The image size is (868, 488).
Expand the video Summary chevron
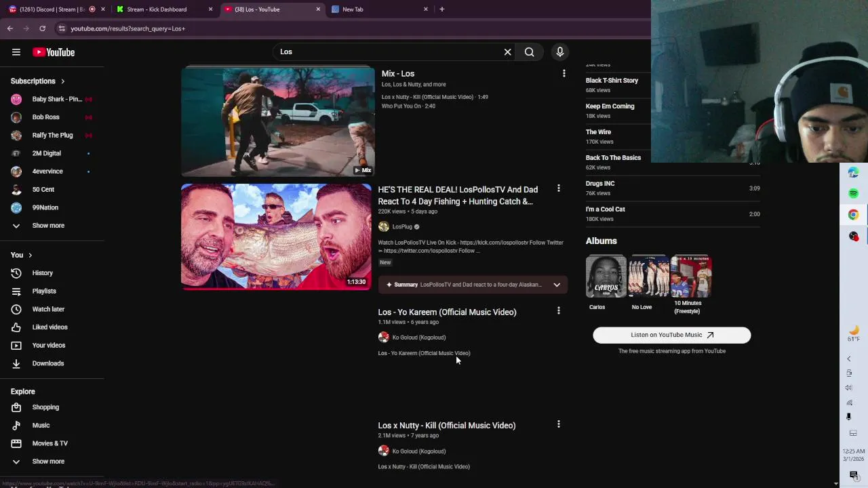(x=557, y=285)
